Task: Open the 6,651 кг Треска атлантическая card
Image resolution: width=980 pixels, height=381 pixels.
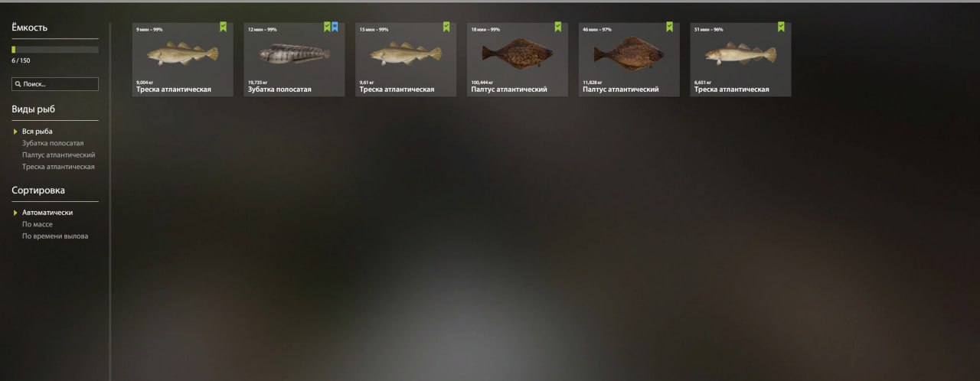Action: point(740,60)
